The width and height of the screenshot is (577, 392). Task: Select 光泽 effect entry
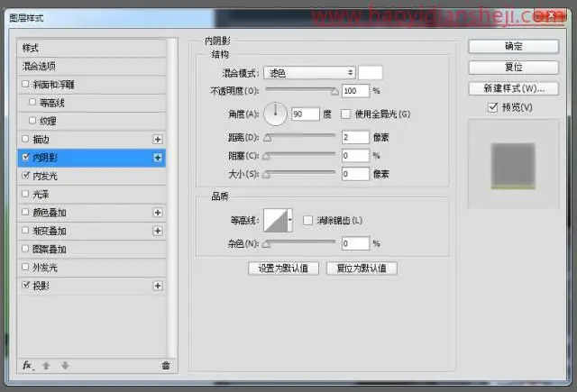[x=92, y=194]
